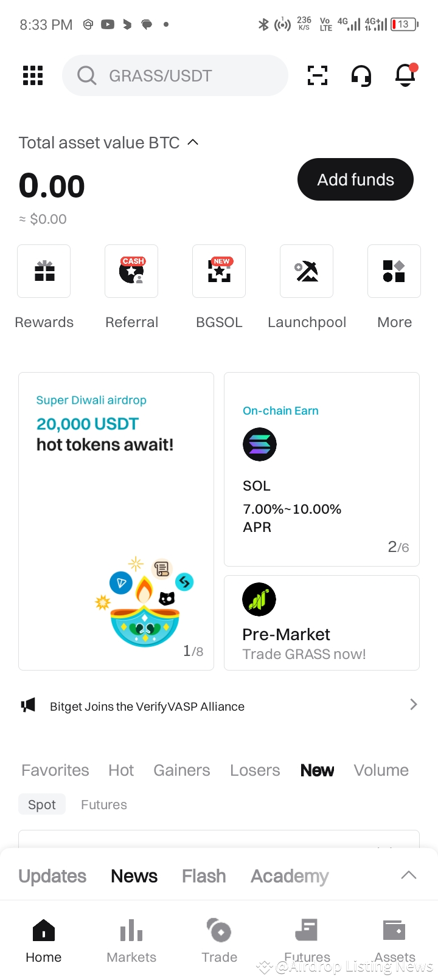Open the More shortcuts icon
The width and height of the screenshot is (438, 980).
pyautogui.click(x=394, y=271)
